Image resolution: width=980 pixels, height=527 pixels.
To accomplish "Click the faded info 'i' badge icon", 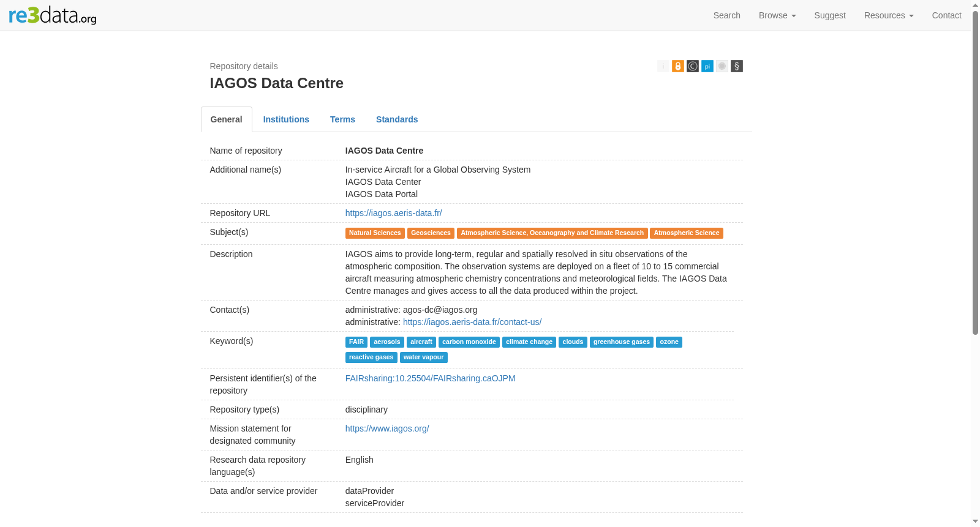I will [x=663, y=66].
